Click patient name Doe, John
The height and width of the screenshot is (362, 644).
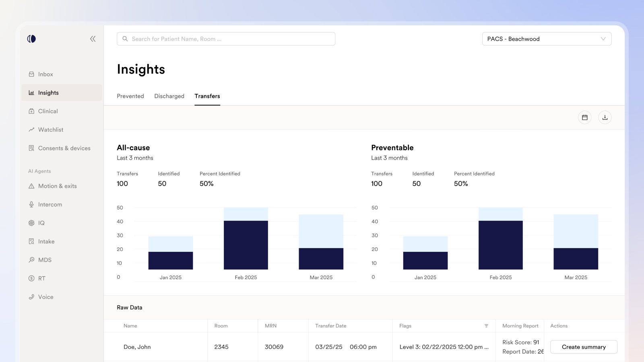coord(137,347)
